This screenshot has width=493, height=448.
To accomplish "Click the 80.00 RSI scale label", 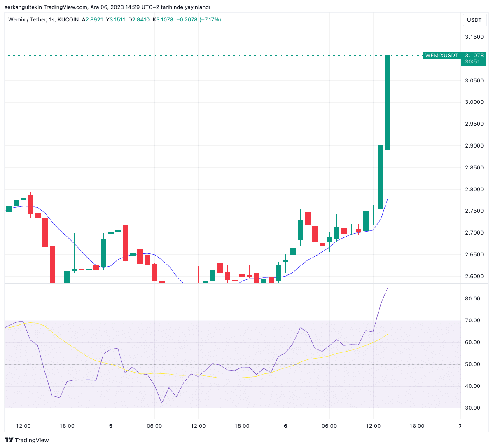I will [x=472, y=299].
